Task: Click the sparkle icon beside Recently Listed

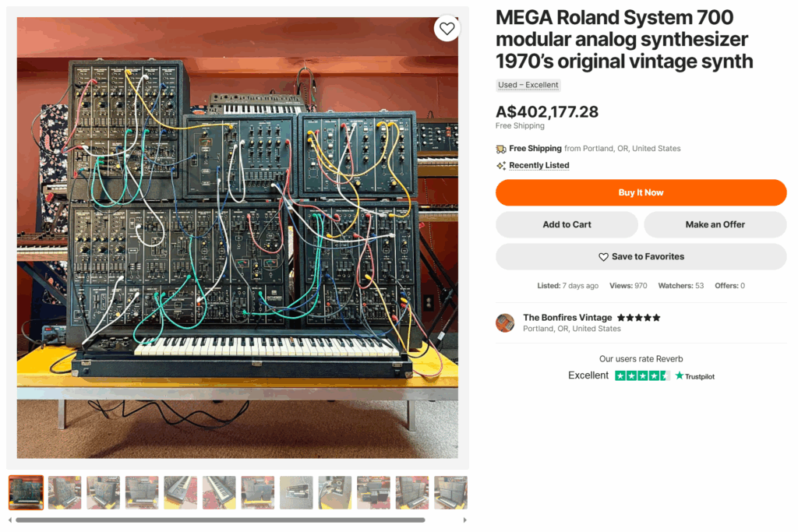Action: pyautogui.click(x=501, y=166)
